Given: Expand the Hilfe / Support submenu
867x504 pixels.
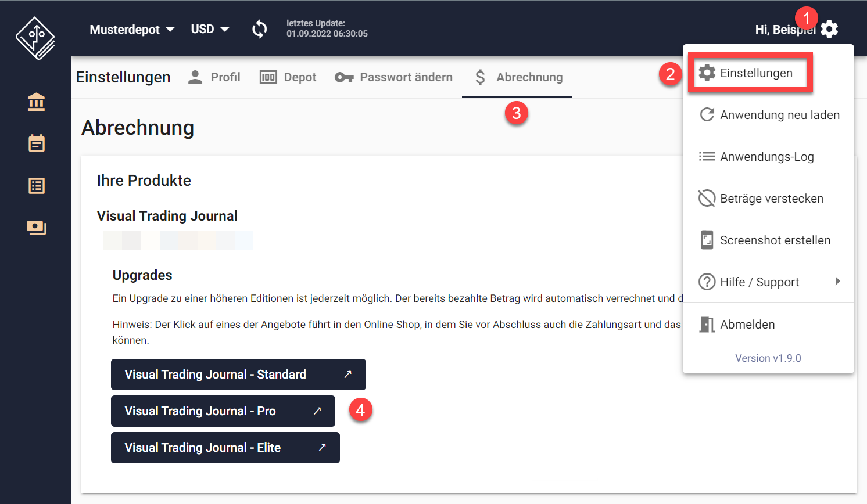Looking at the screenshot, I should point(768,282).
